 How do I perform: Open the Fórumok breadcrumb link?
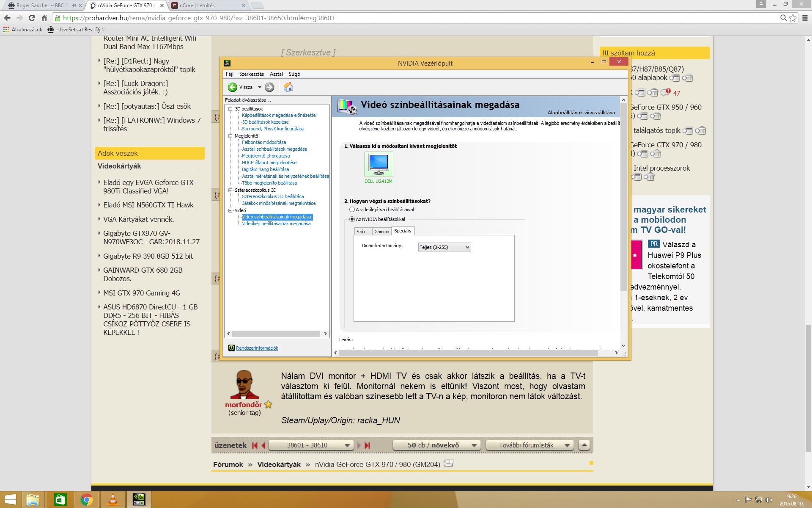tap(228, 464)
